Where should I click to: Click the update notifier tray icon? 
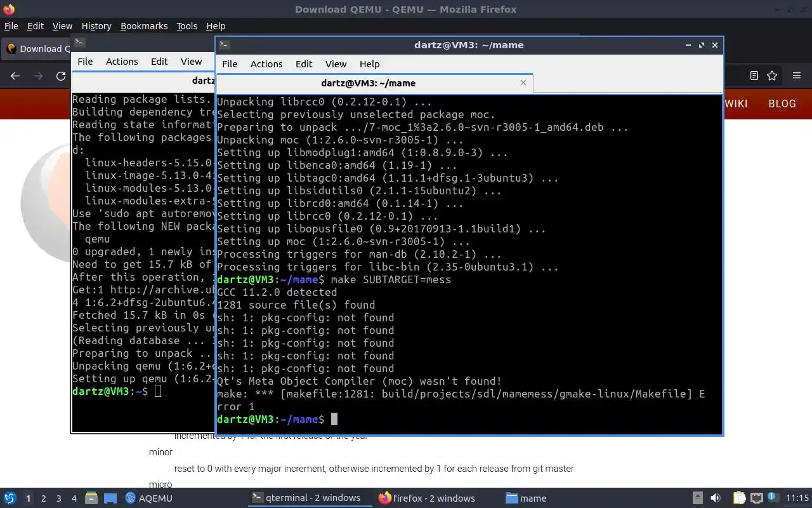point(773,497)
